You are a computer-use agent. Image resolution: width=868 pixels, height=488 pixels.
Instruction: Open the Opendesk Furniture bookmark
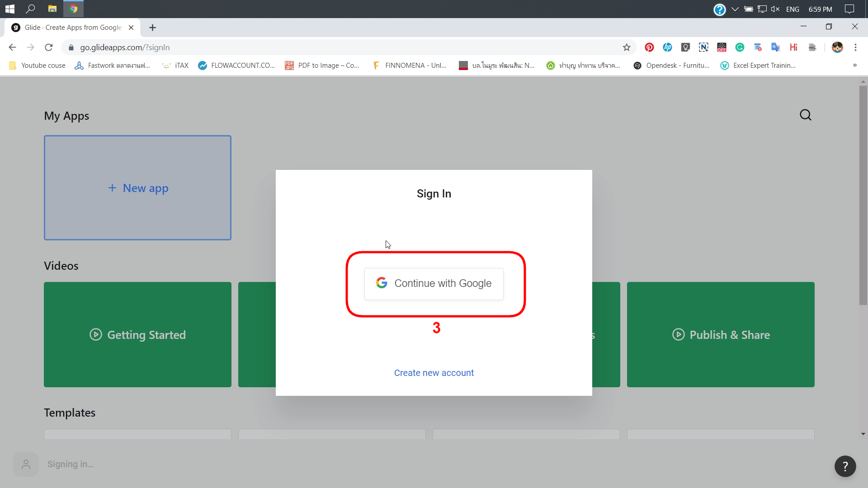point(671,66)
